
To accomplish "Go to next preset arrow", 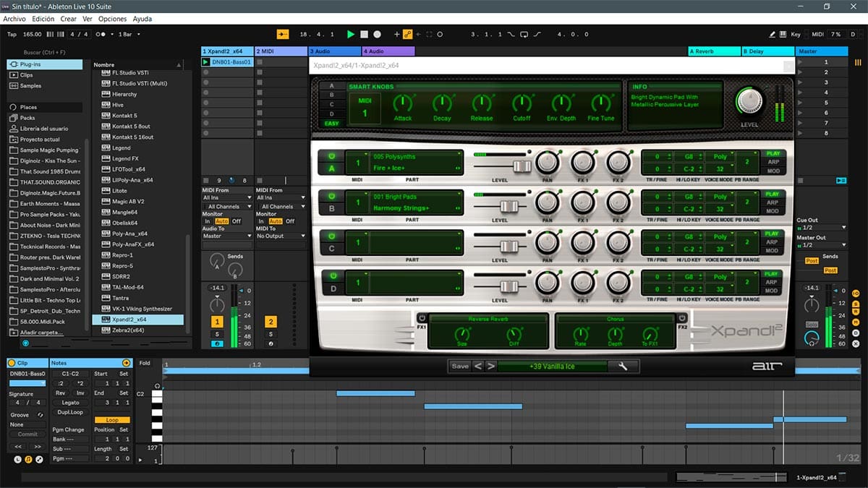I will (x=490, y=366).
